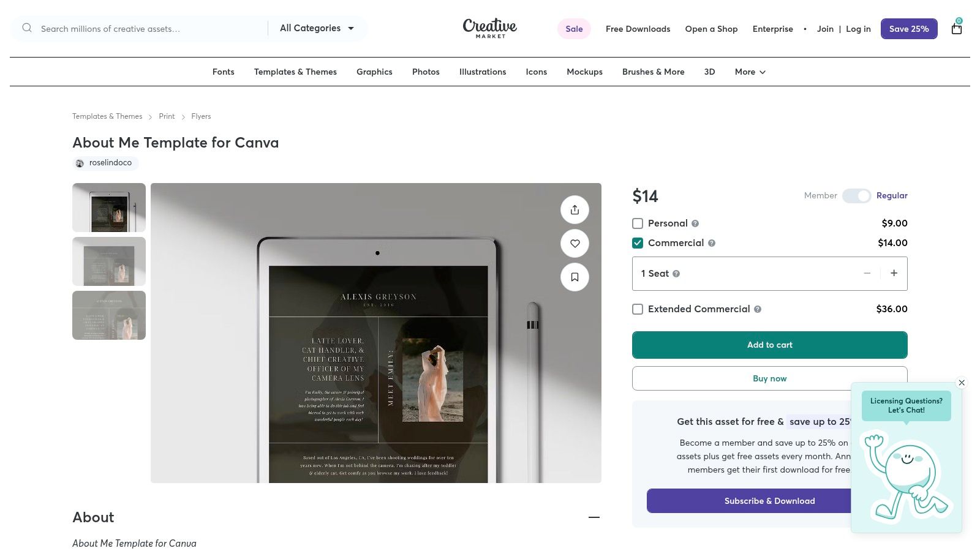The height and width of the screenshot is (551, 980).
Task: Save product using bookmark icon
Action: (x=575, y=277)
